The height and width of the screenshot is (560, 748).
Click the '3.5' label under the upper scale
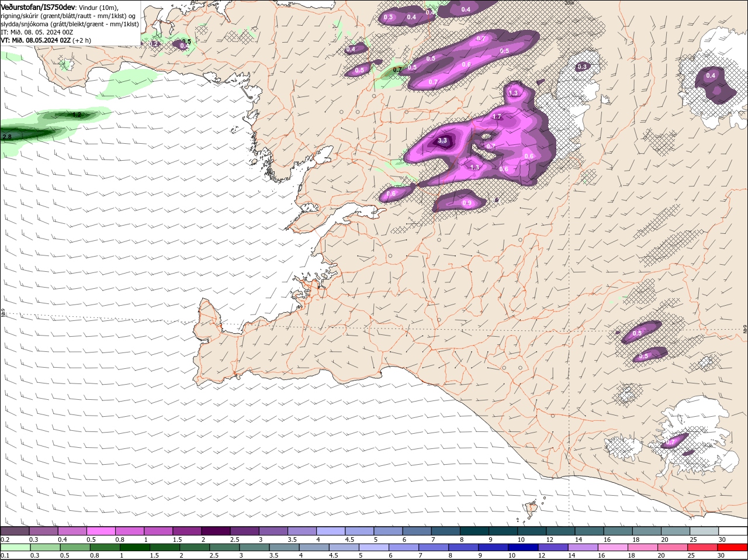(x=292, y=540)
